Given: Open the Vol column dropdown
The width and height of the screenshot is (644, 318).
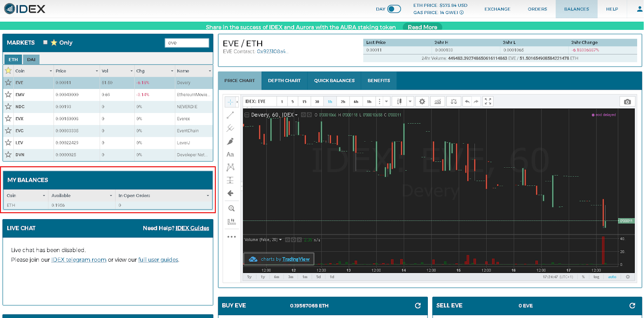Looking at the screenshot, I should [x=131, y=71].
